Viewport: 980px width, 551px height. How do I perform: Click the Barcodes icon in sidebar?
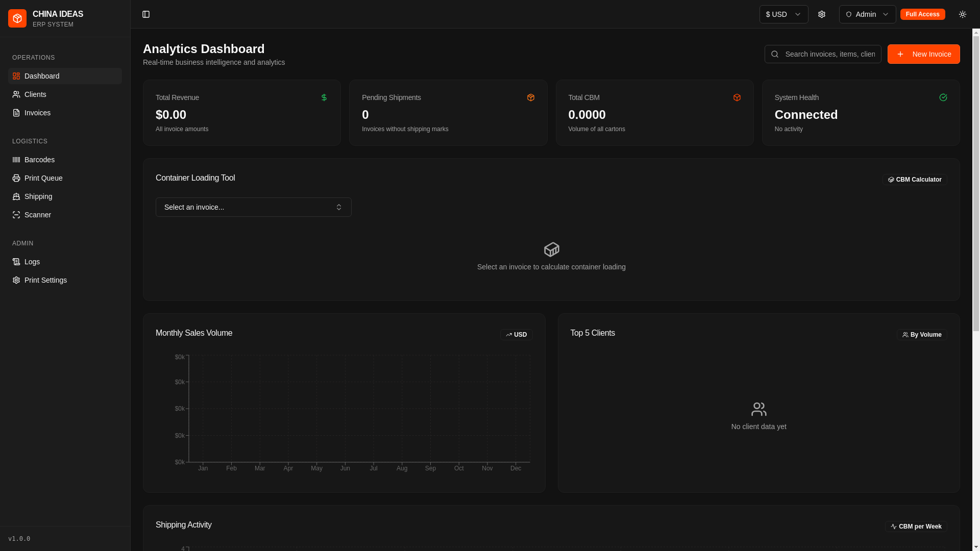pyautogui.click(x=16, y=160)
